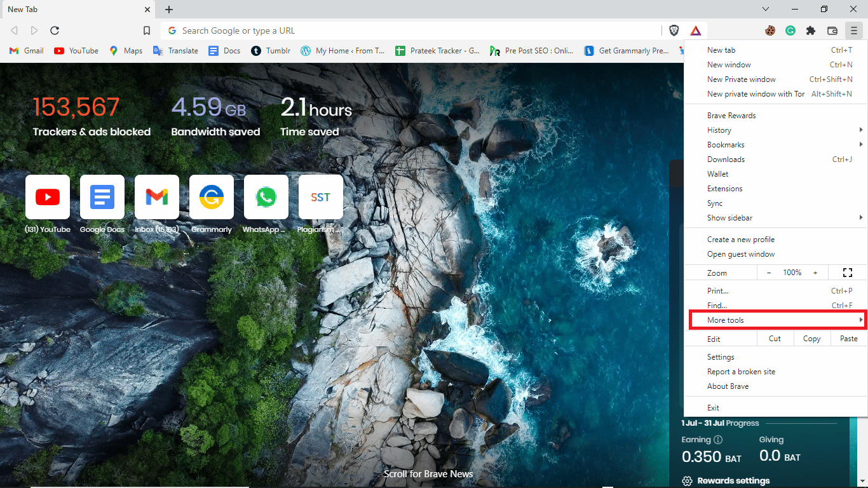Click the back navigation arrow
The height and width of the screenshot is (488, 868).
(14, 30)
